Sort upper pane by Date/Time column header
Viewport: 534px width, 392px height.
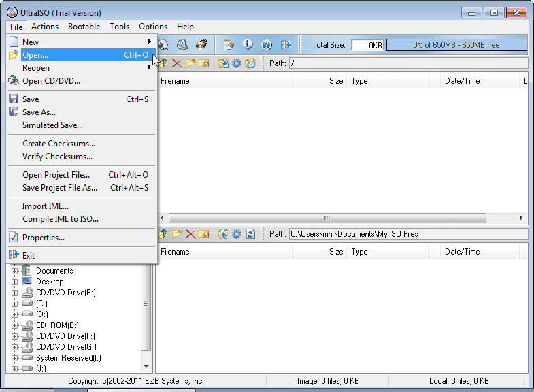pyautogui.click(x=462, y=81)
